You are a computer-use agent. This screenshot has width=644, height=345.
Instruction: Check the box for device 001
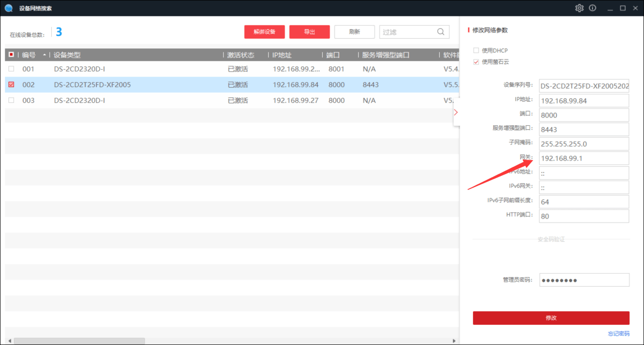pyautogui.click(x=11, y=69)
